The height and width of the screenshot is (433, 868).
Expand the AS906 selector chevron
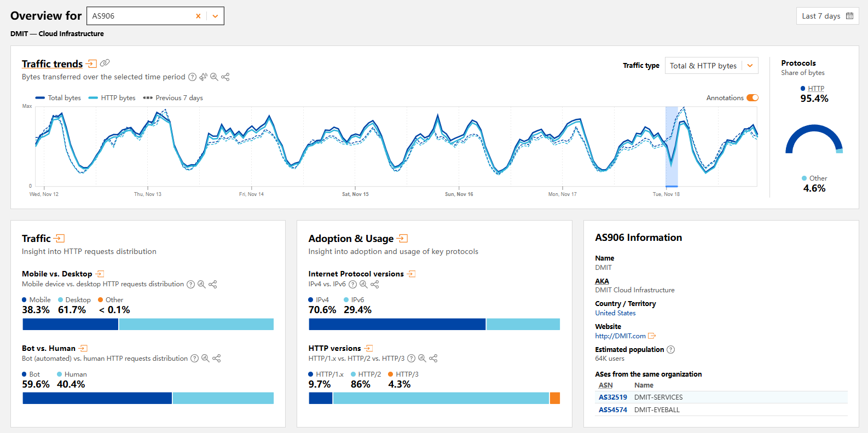[215, 16]
